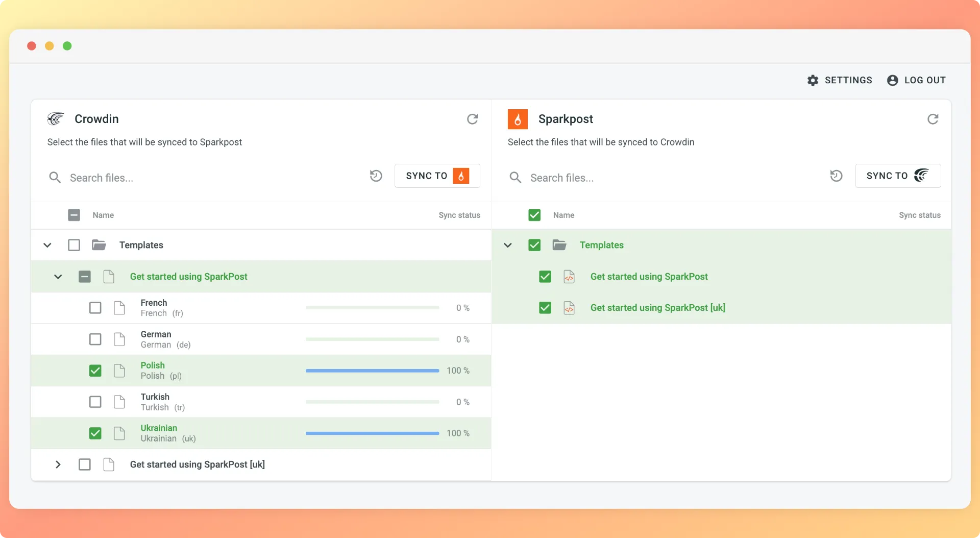Click the Polish file icon

pos(119,371)
